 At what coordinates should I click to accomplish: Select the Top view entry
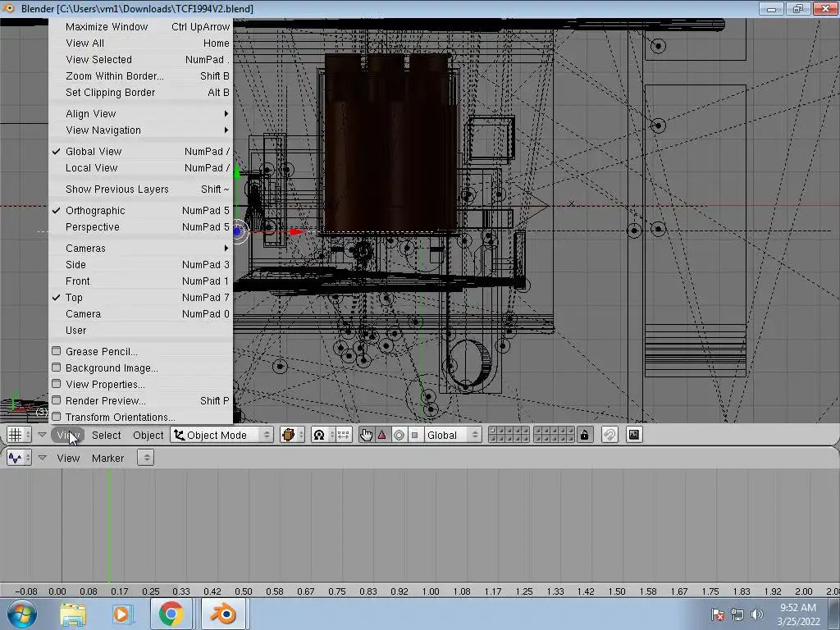click(140, 297)
